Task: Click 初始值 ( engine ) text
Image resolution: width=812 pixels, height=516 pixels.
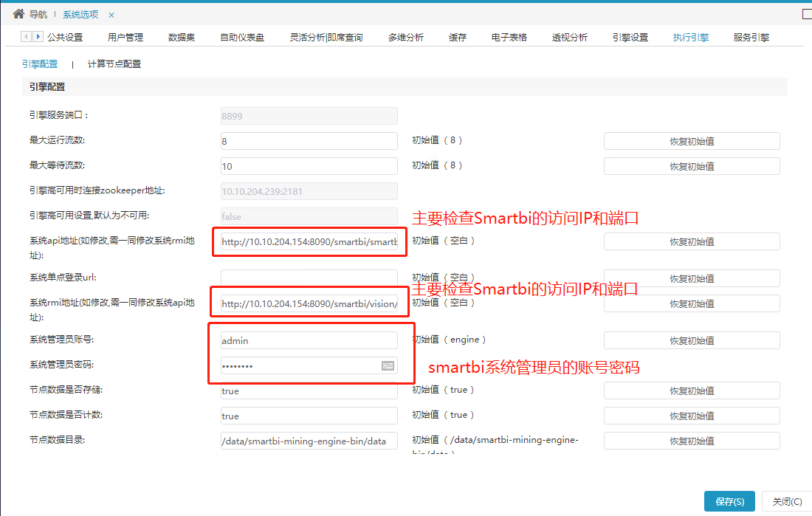Action: pos(449,340)
